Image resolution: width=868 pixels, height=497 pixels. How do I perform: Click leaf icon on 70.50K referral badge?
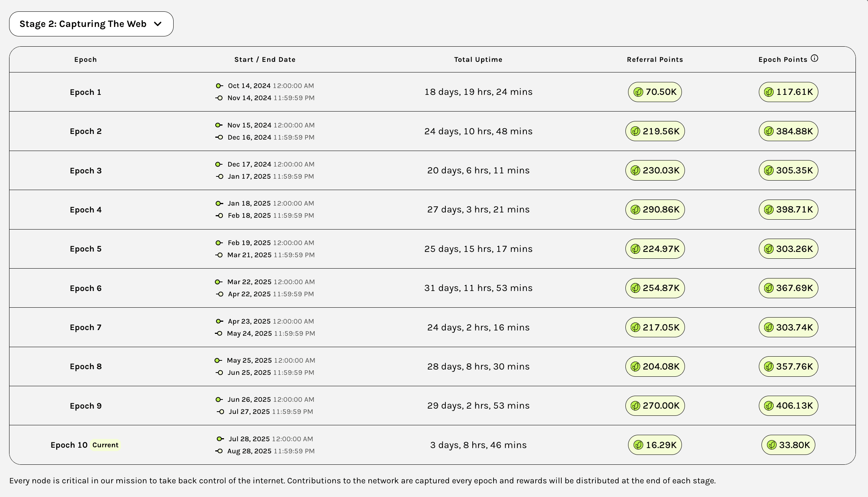(638, 92)
